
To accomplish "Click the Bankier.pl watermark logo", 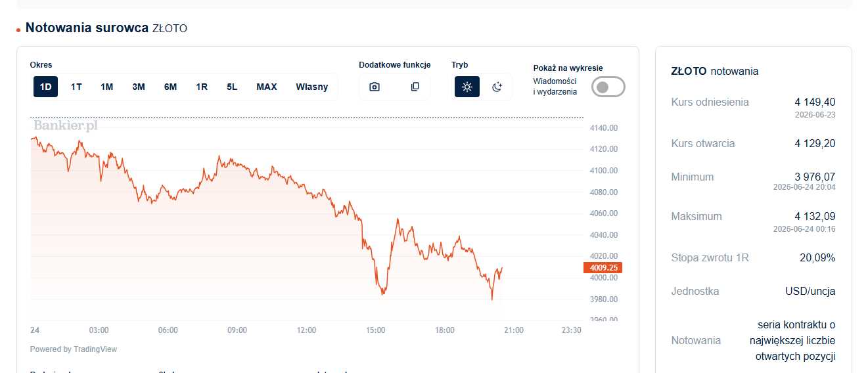I will click(65, 125).
